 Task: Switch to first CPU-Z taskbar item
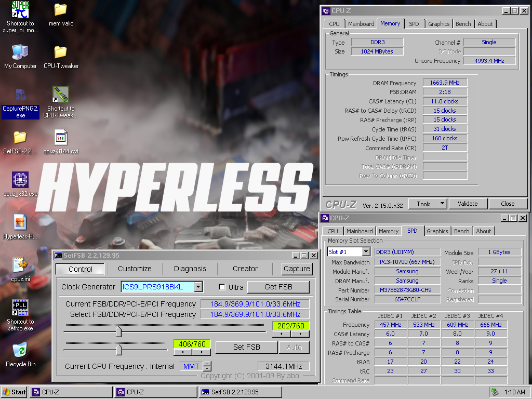(x=71, y=392)
